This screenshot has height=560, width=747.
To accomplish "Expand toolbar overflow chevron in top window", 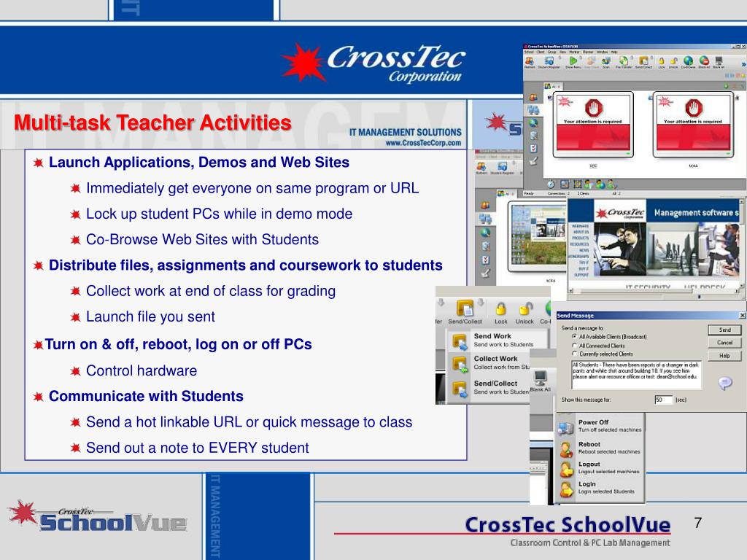I will [743, 64].
